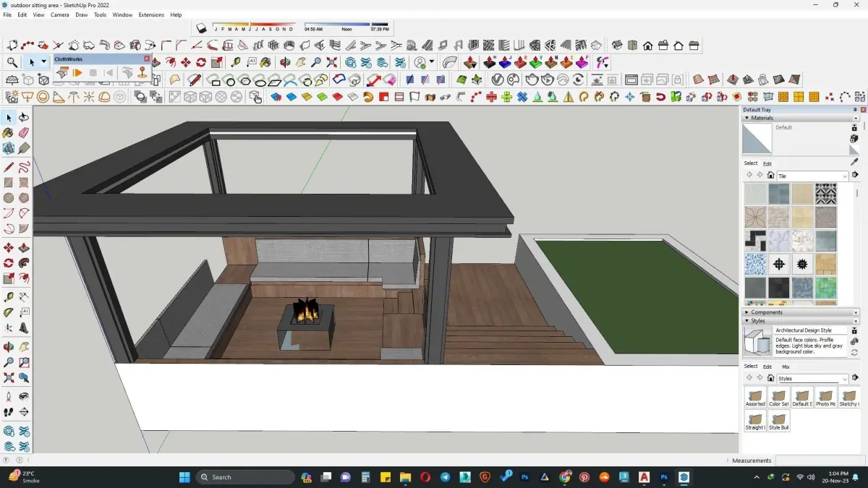Open the Details arrow beside Tile dropdown
The height and width of the screenshot is (488, 868).
[x=855, y=175]
